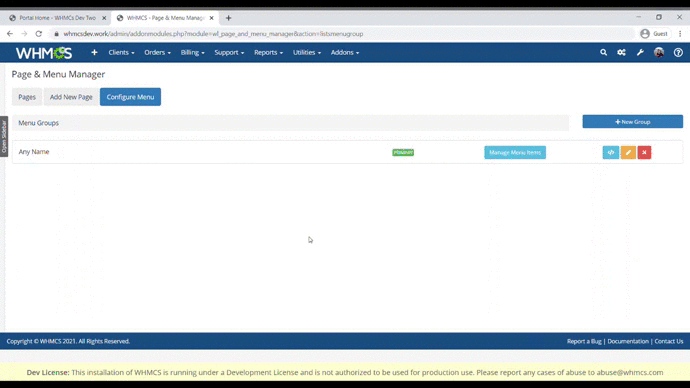This screenshot has width=690, height=388.
Task: Expand the Addons dropdown menu
Action: [x=345, y=52]
